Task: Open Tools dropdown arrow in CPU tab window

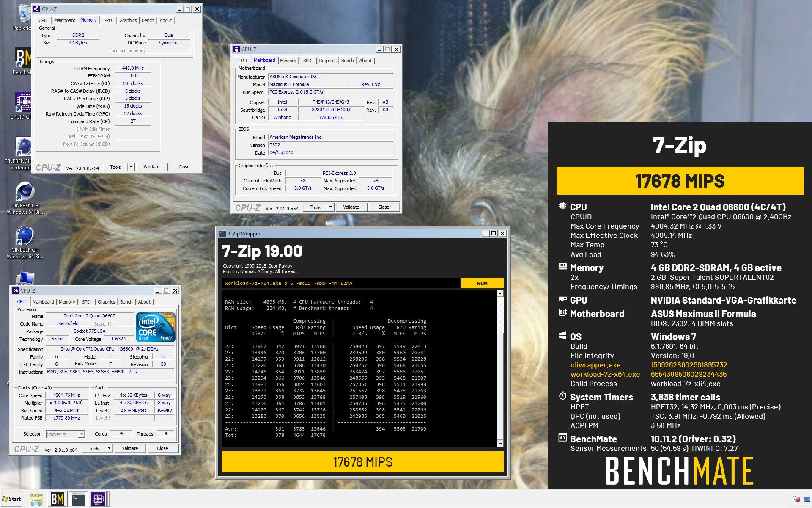Action: pyautogui.click(x=109, y=448)
